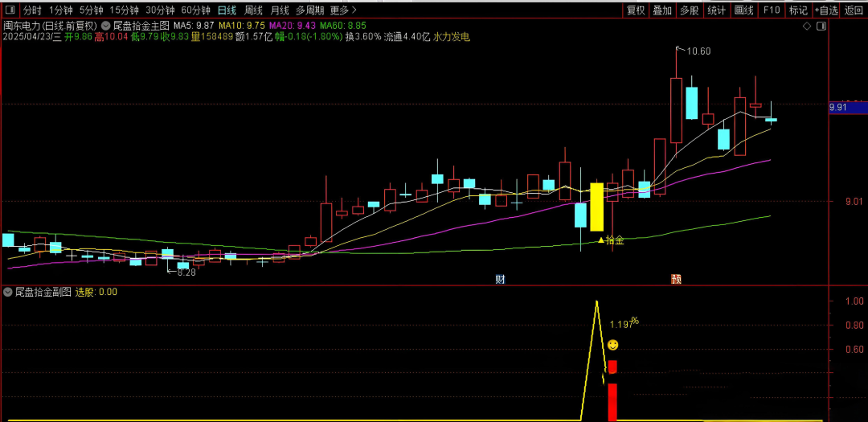Click the 8.28 low price label
The image size is (868, 422).
click(186, 272)
